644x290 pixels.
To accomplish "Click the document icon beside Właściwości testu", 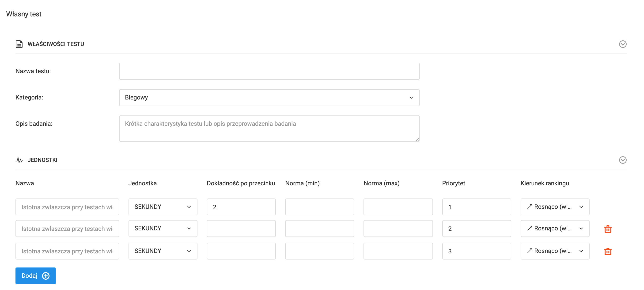I will [19, 44].
